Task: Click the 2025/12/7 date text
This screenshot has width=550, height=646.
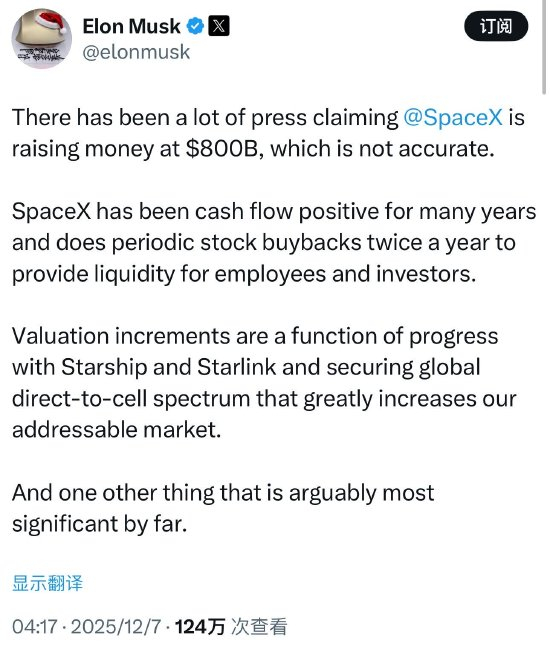Action: 115,627
